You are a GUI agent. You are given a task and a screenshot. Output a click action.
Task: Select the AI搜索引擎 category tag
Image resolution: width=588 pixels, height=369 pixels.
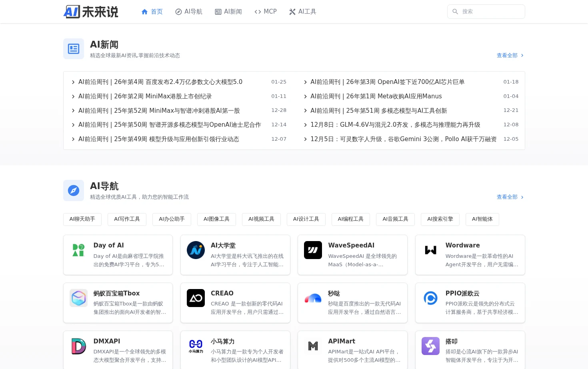pyautogui.click(x=440, y=219)
